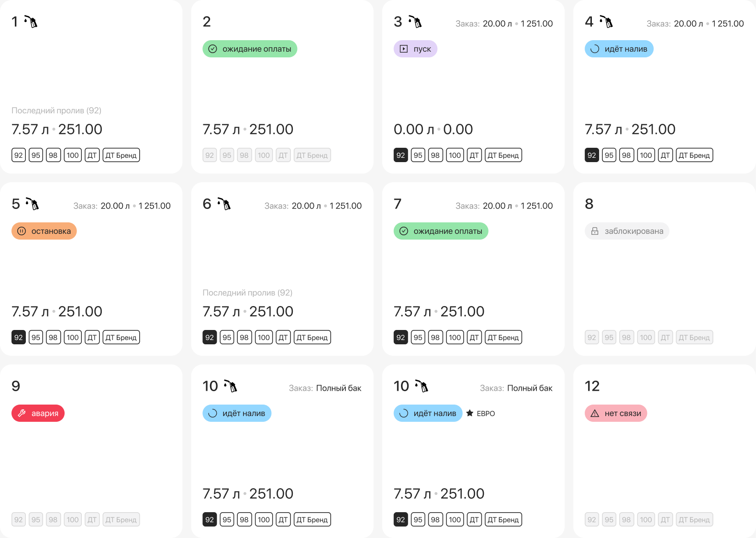This screenshot has width=756, height=538.
Task: Click the star icon next to ЕВРО
Action: coord(470,413)
